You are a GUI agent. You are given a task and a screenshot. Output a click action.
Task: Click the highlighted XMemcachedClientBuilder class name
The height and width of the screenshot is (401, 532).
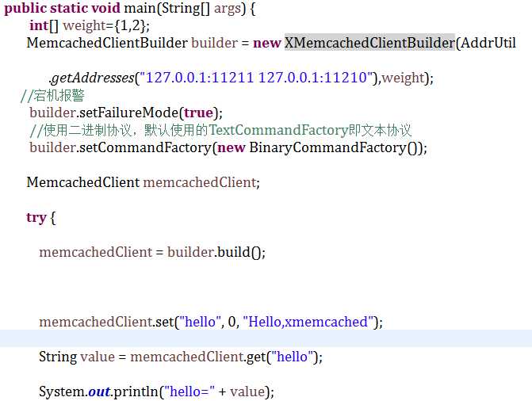[369, 43]
